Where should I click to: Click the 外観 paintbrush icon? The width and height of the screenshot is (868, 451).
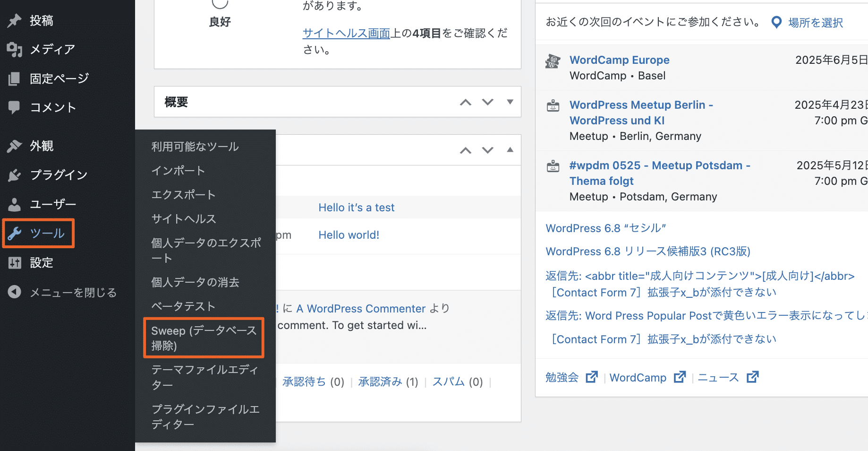click(15, 146)
